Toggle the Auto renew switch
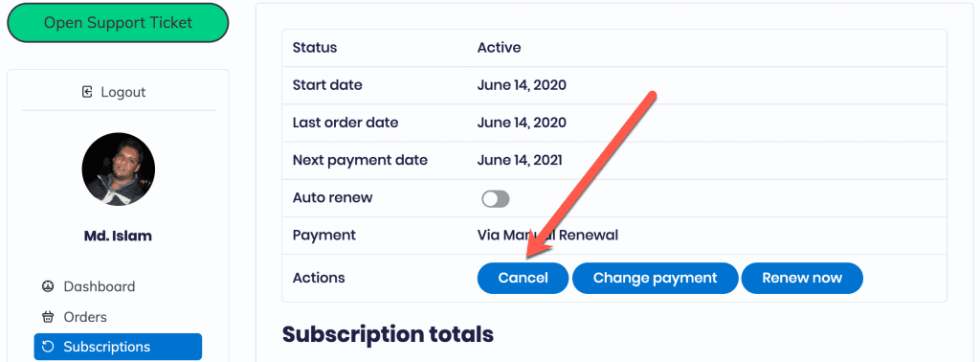Viewport: 980px width, 362px height. (x=496, y=199)
